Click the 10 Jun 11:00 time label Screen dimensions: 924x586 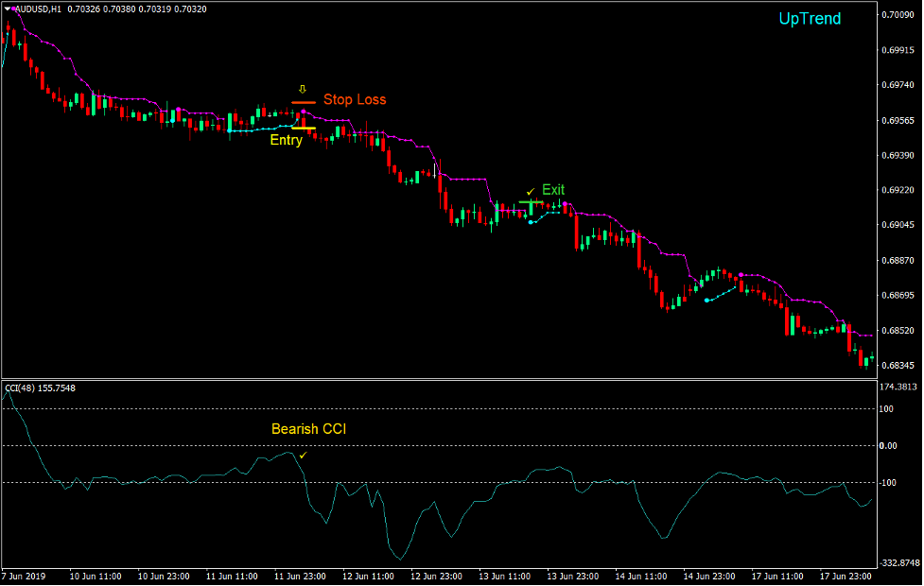click(x=96, y=576)
